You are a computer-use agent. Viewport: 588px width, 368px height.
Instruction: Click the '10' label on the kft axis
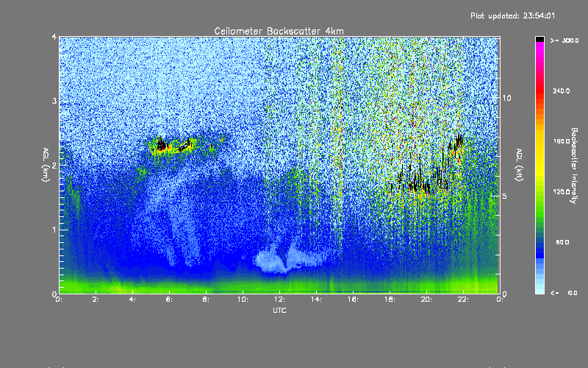click(x=506, y=98)
